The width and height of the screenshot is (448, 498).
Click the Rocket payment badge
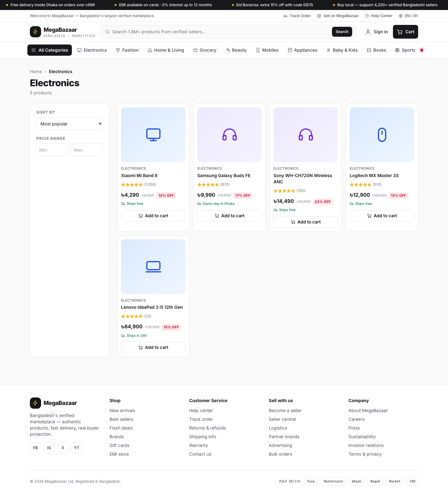(395, 482)
